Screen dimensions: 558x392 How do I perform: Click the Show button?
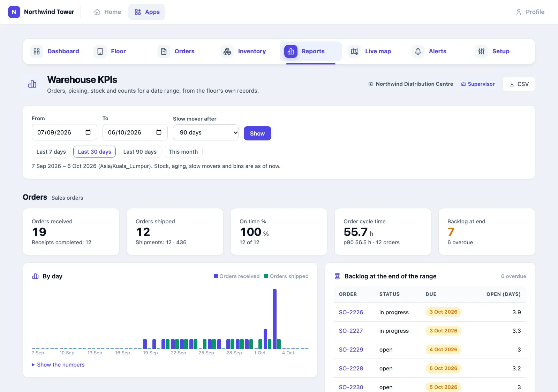[x=257, y=133]
